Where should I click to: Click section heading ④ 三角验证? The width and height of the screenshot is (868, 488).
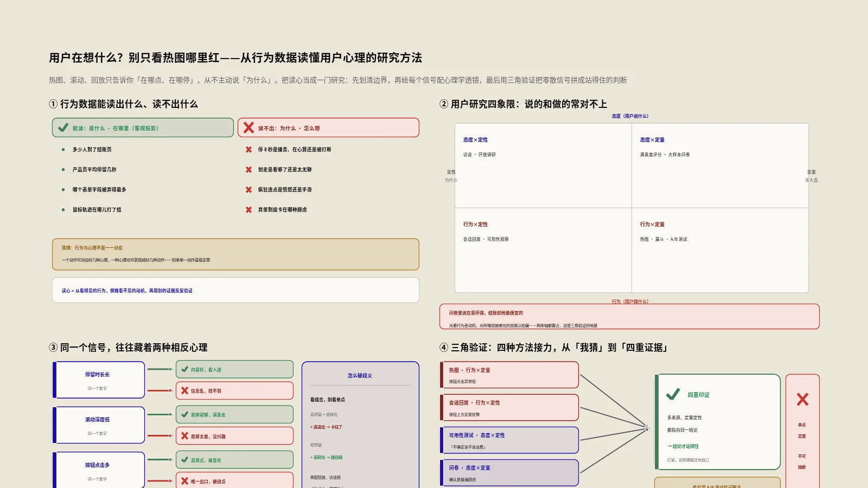click(553, 348)
